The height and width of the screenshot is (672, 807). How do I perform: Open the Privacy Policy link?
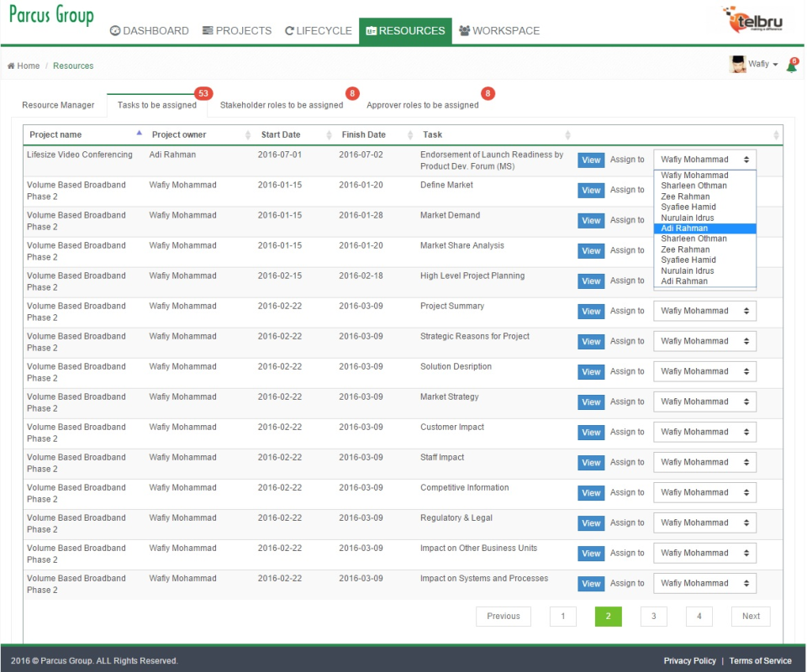(689, 661)
